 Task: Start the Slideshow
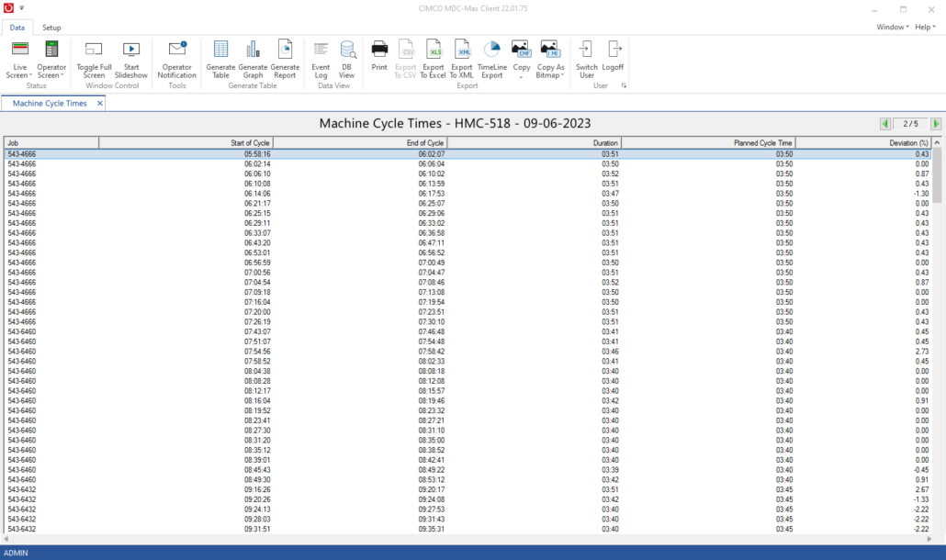[x=130, y=60]
